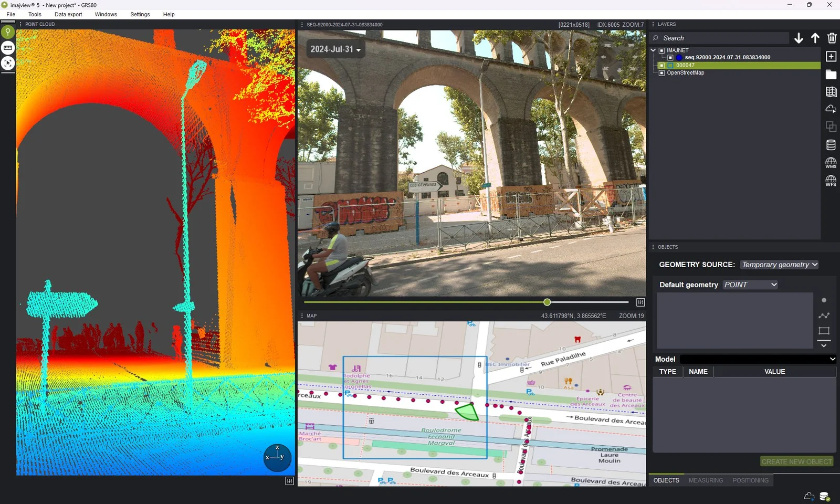Viewport: 840px width, 504px height.
Task: Collapse the IMAJNET layer group
Action: click(x=654, y=50)
